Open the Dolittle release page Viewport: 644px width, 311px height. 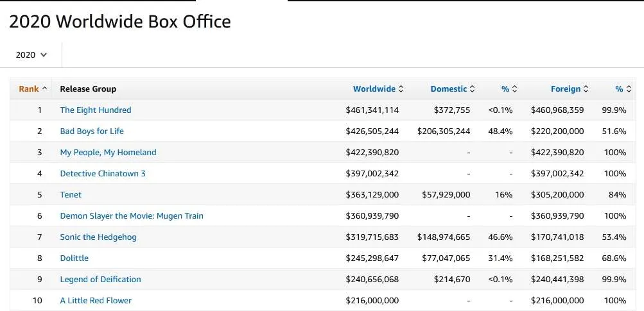click(74, 258)
